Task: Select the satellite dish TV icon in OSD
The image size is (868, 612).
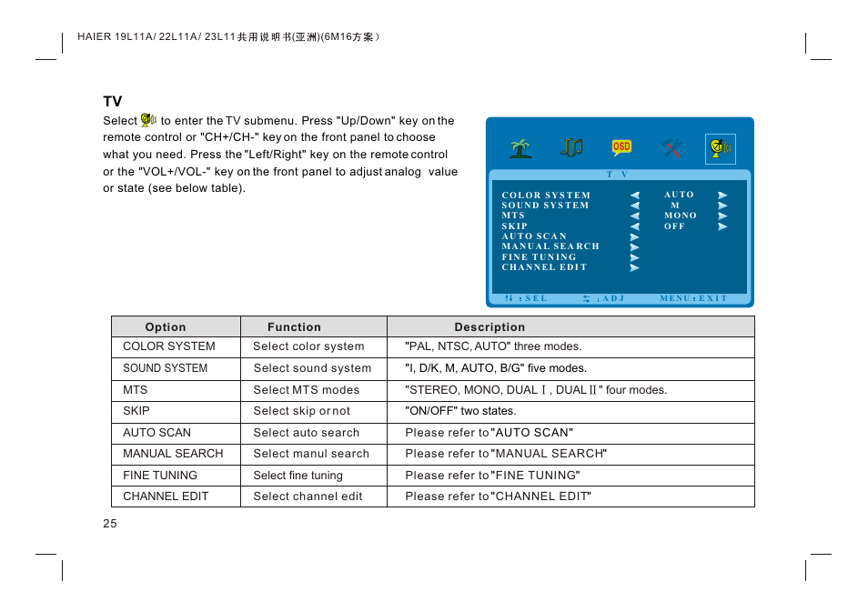Action: coord(721,149)
